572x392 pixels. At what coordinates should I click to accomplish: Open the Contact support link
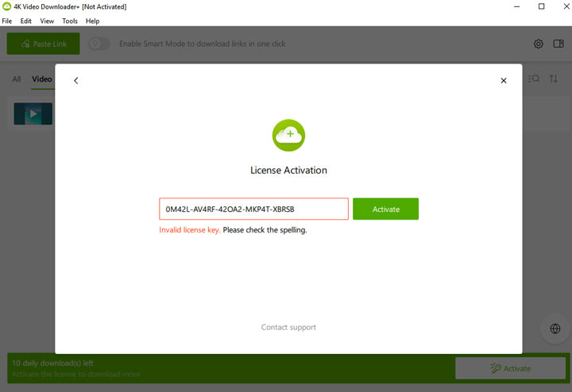[288, 327]
